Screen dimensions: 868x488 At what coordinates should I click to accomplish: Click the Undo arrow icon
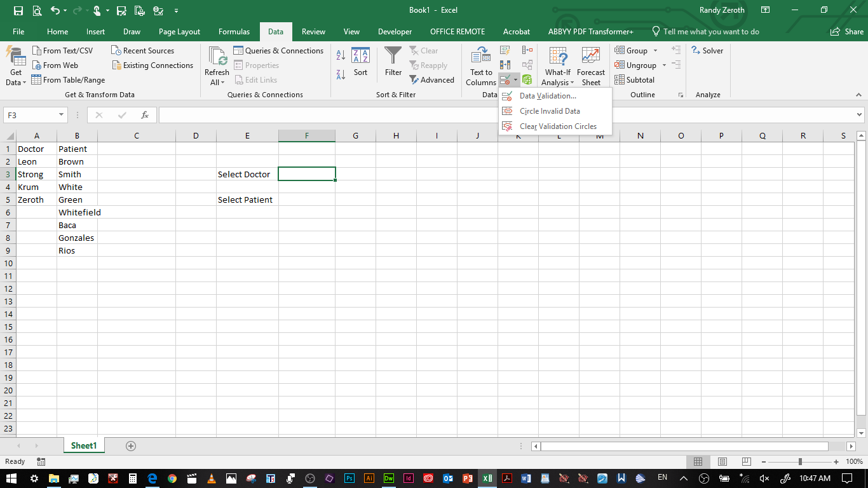(55, 11)
